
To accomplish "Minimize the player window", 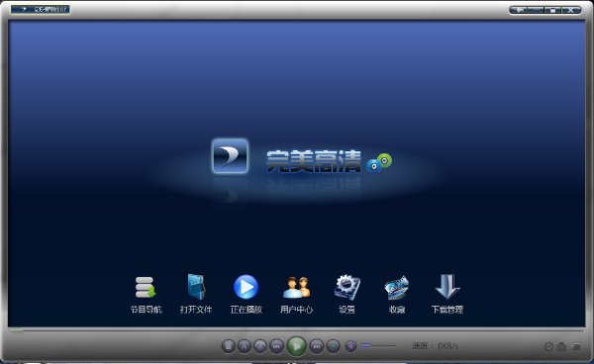I will pyautogui.click(x=536, y=10).
